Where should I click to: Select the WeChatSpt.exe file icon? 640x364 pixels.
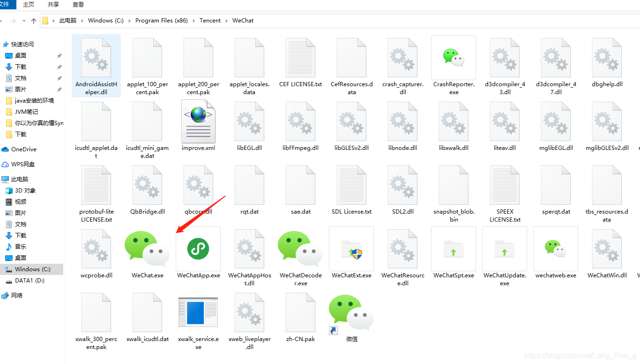tap(454, 249)
